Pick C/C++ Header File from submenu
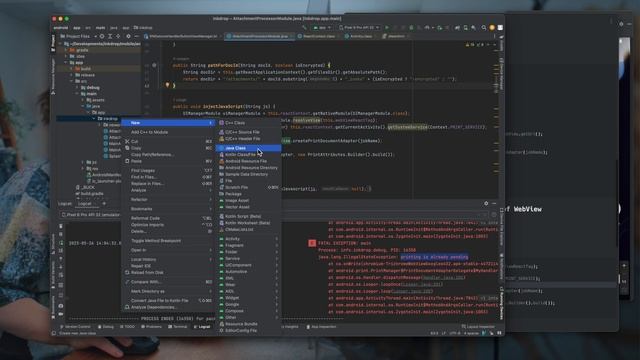The image size is (640, 360). click(x=248, y=139)
